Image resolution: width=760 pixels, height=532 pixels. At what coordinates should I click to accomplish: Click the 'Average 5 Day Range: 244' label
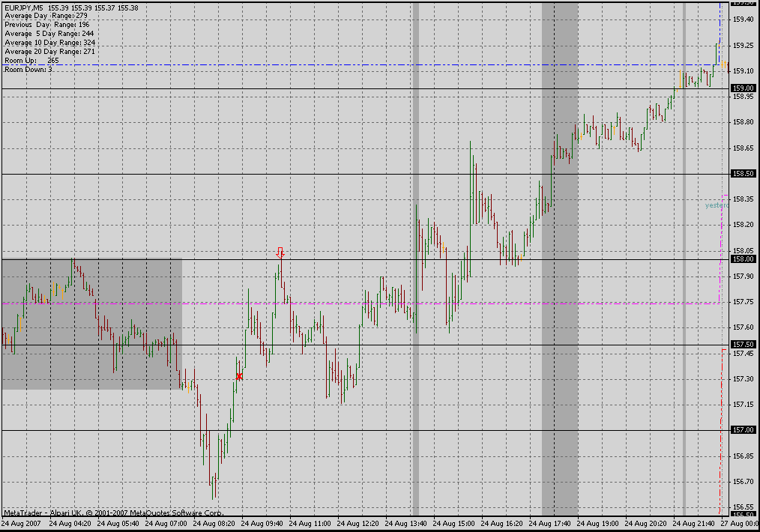pos(49,34)
